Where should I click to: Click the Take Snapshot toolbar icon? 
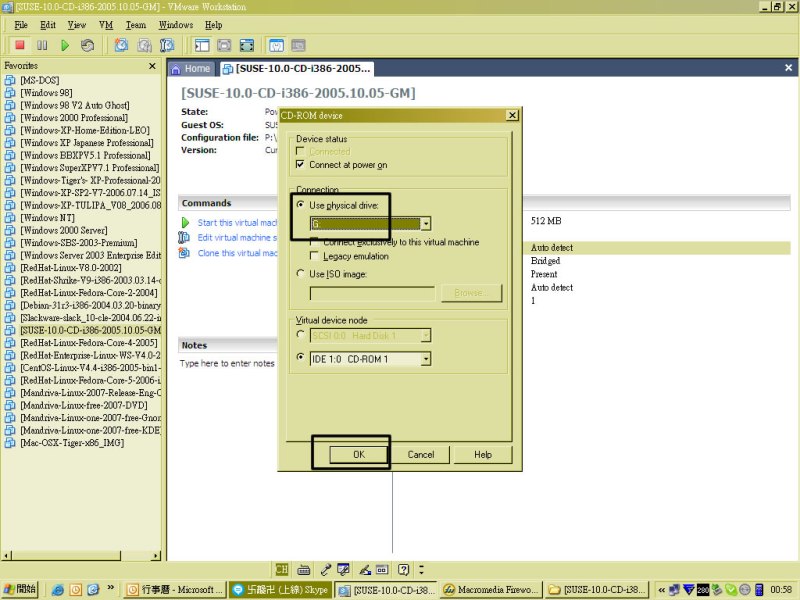121,45
